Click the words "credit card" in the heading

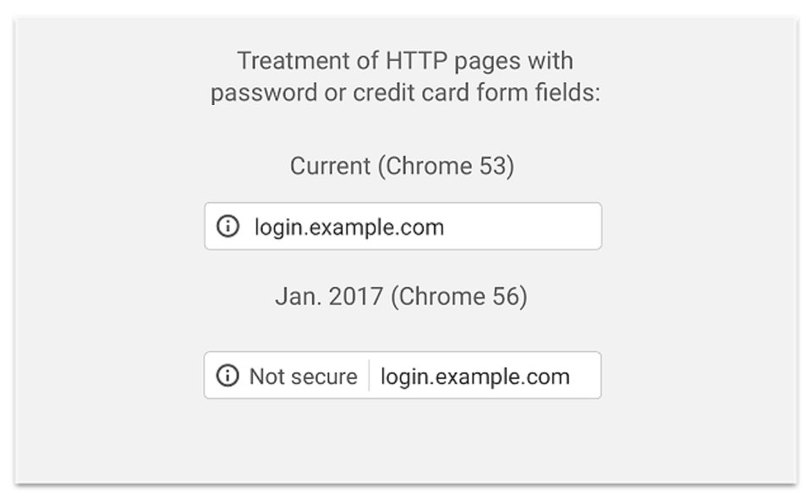[402, 92]
